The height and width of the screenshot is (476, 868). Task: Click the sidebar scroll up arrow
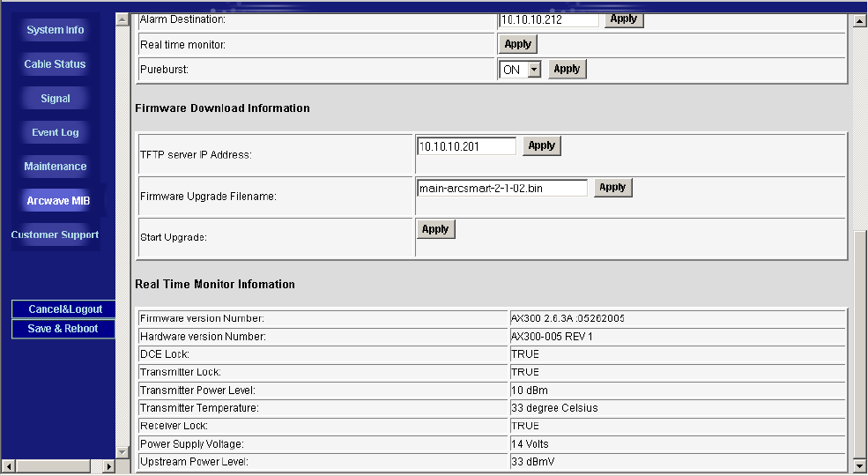(122, 19)
